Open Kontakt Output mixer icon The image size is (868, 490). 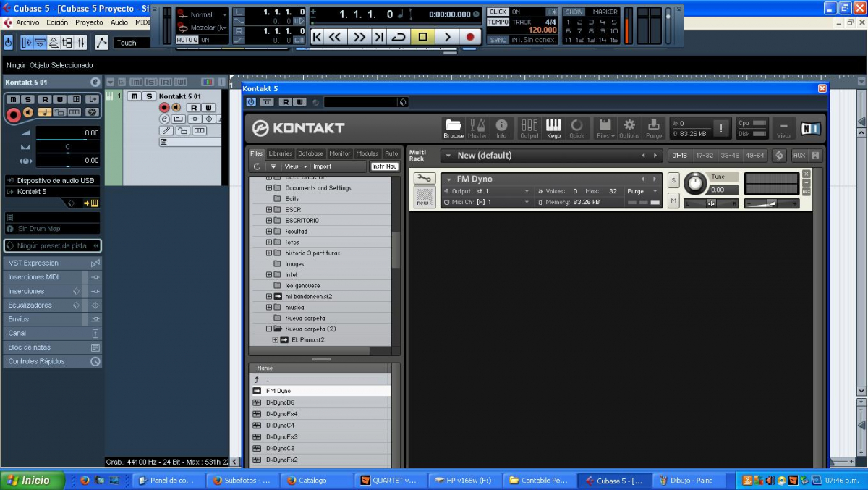pos(529,128)
